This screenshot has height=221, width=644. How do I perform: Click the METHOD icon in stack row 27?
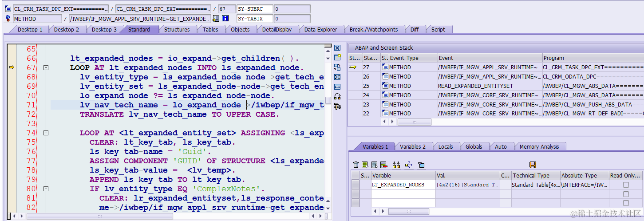click(385, 67)
